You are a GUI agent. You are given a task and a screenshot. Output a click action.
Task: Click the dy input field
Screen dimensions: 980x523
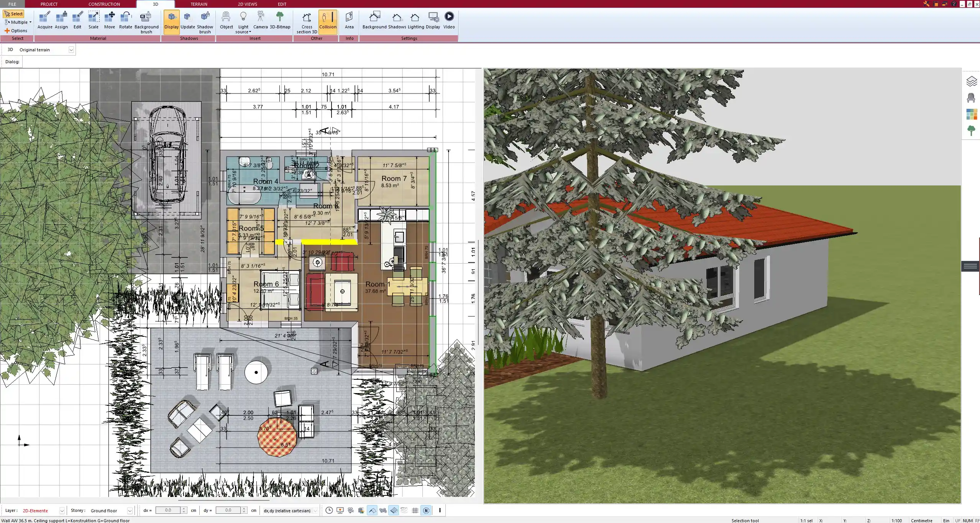click(228, 510)
